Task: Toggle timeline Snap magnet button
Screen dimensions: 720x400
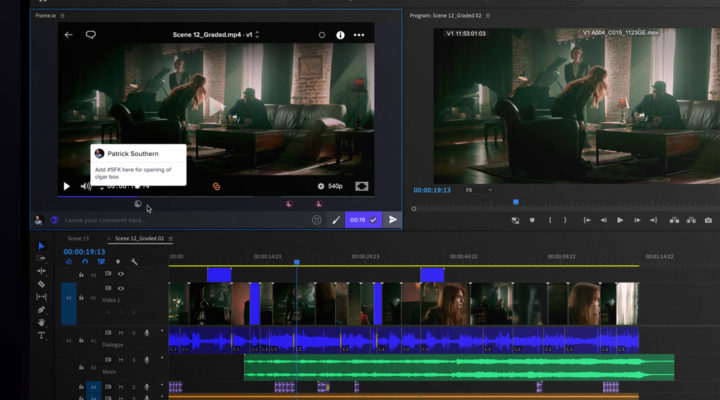Action: (85, 261)
